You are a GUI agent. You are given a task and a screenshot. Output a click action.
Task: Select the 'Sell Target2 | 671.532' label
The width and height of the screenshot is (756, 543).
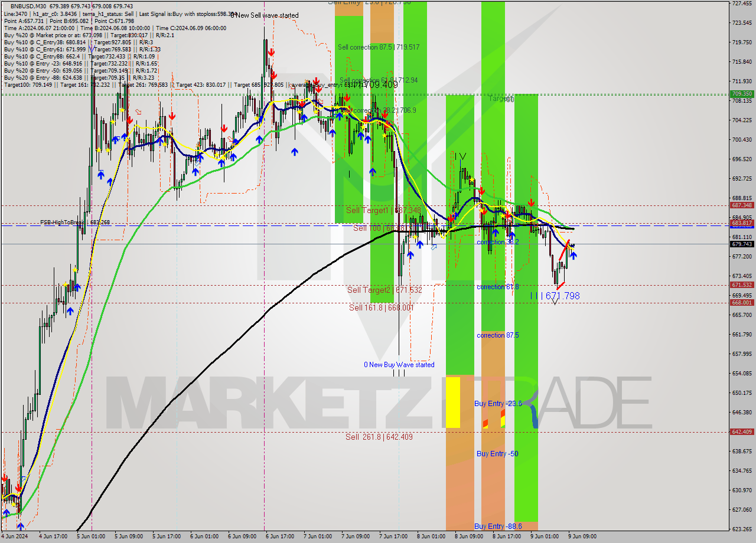[x=384, y=290]
